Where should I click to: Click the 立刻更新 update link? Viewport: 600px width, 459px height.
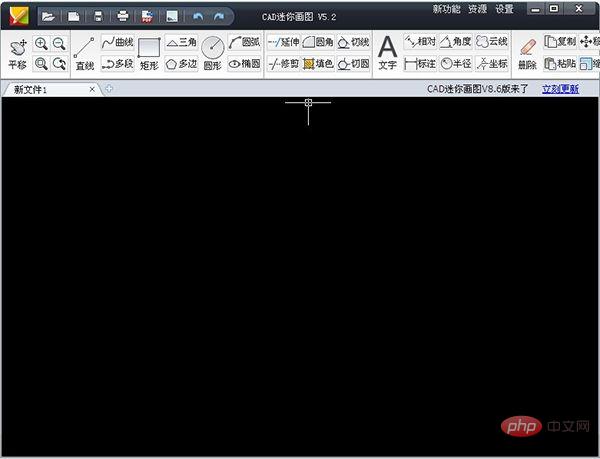coord(560,89)
